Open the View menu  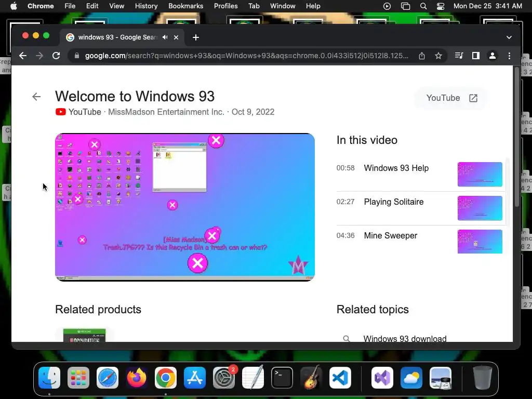(x=116, y=6)
